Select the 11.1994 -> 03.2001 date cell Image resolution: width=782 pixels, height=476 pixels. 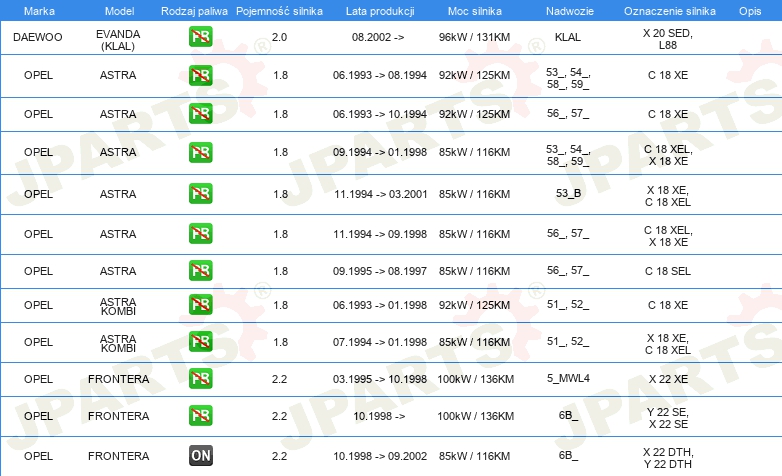point(381,194)
